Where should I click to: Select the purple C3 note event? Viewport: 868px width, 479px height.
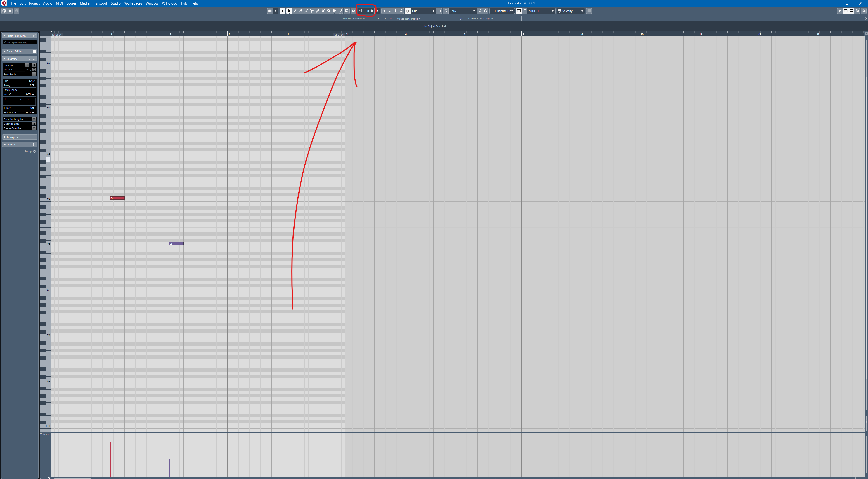[x=176, y=243]
